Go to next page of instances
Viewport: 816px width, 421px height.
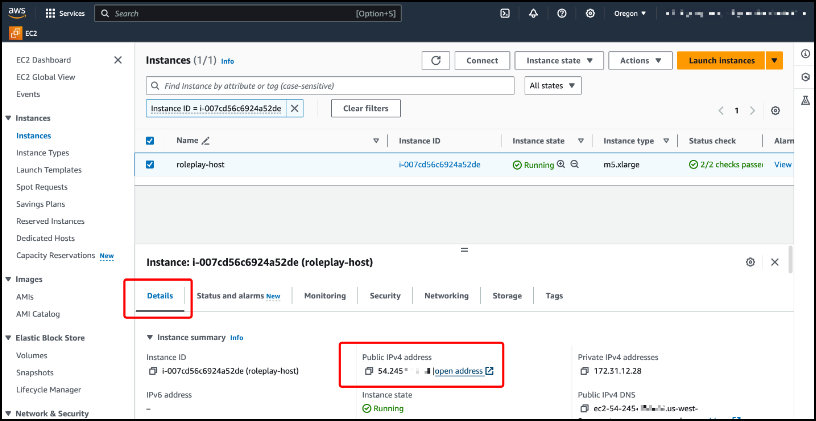click(752, 110)
